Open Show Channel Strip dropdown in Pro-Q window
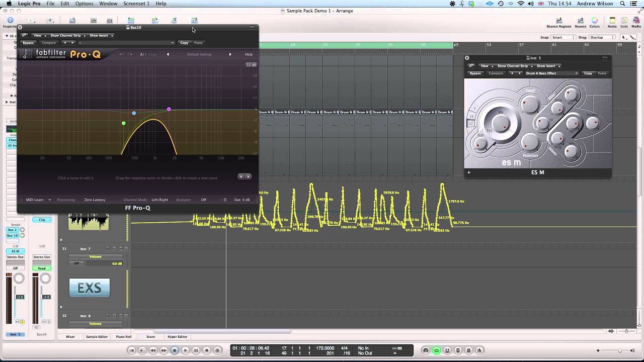The height and width of the screenshot is (362, 644). click(x=67, y=36)
